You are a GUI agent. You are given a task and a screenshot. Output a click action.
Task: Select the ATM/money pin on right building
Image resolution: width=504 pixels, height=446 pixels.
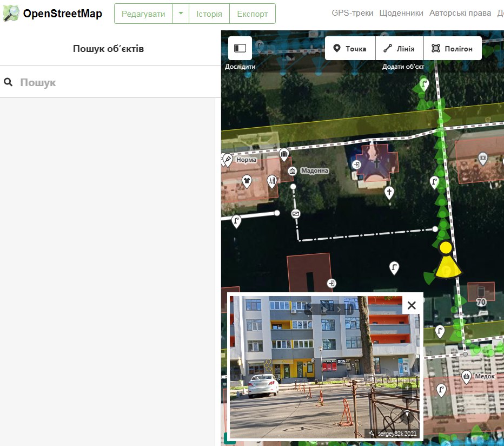pyautogui.click(x=482, y=159)
